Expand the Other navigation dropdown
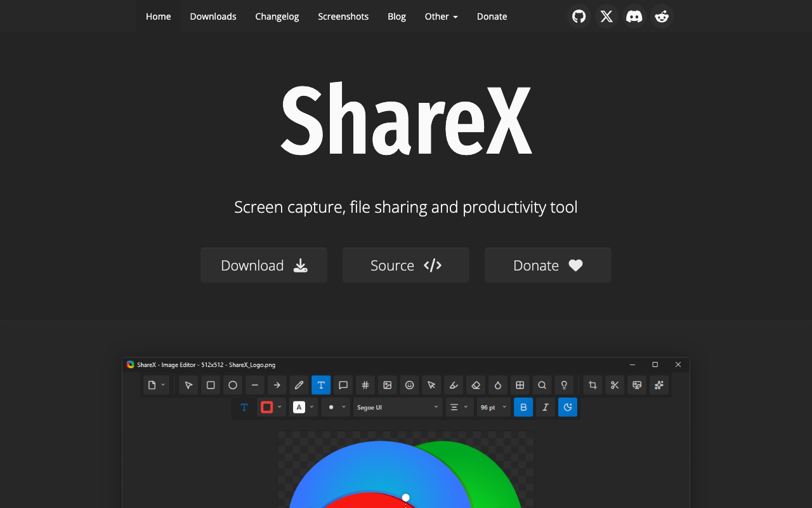Viewport: 812px width, 508px height. 441,17
